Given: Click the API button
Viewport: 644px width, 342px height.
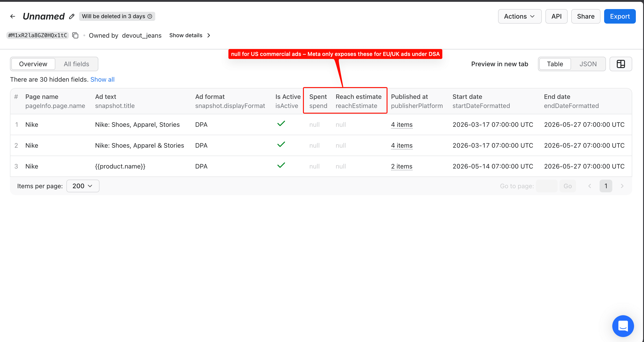Looking at the screenshot, I should click(x=556, y=17).
